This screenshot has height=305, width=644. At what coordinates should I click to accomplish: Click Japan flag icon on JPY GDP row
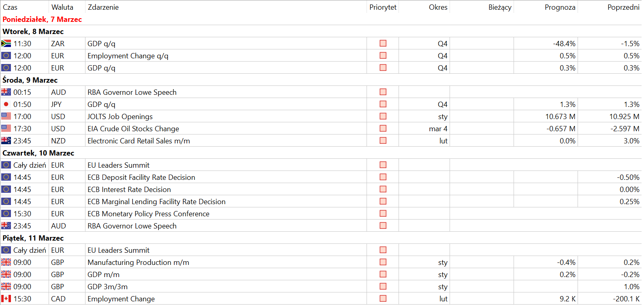(6, 104)
